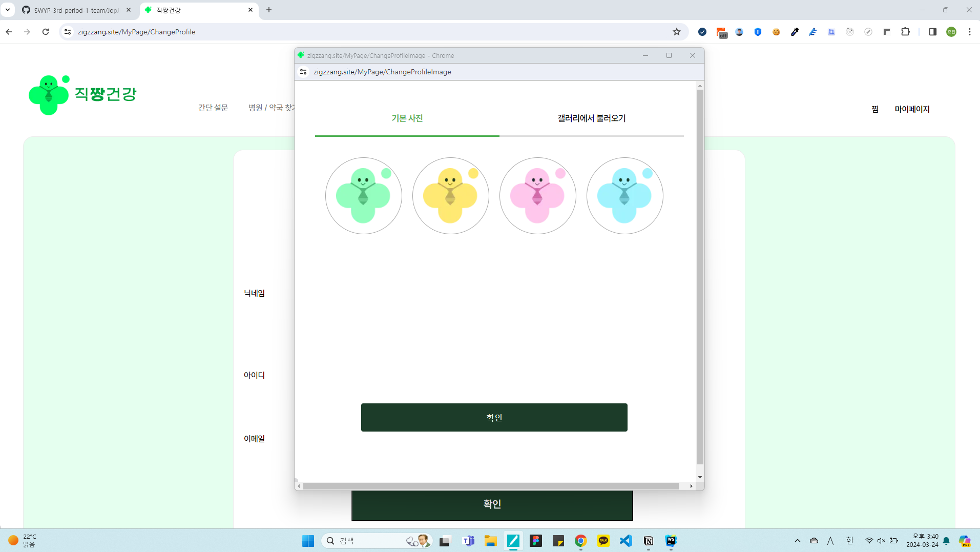
Task: Reload the current page
Action: coord(46,32)
